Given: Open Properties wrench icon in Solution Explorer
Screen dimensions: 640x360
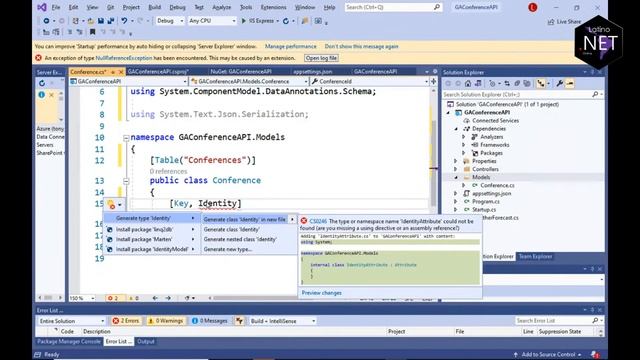Looking at the screenshot, I should (560, 83).
